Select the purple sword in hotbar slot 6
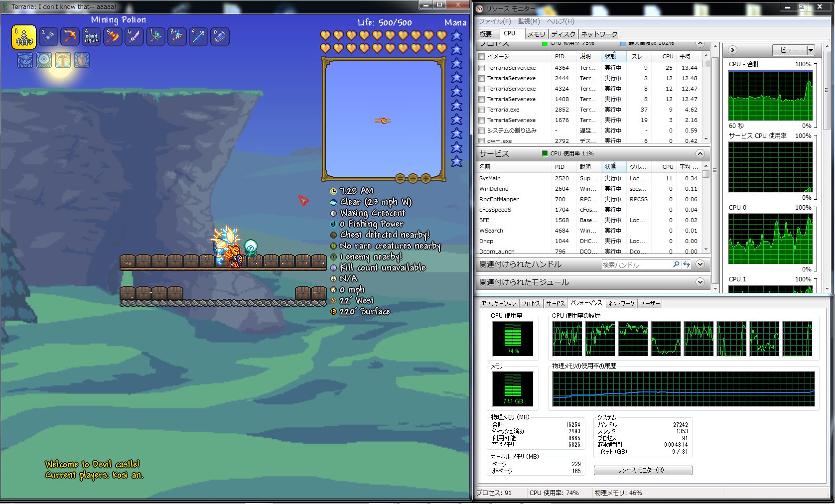The width and height of the screenshot is (835, 504). (134, 36)
